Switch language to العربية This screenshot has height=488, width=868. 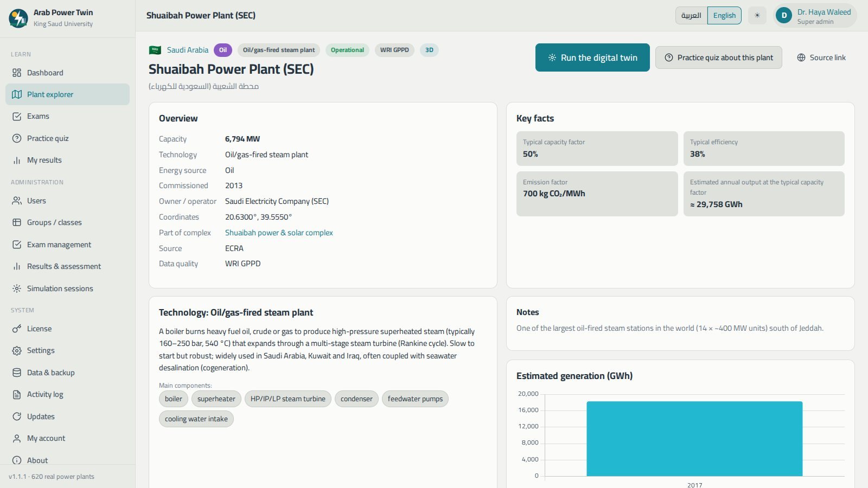click(x=691, y=15)
